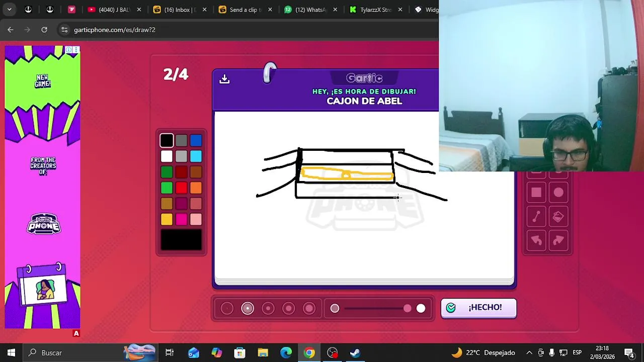Image resolution: width=644 pixels, height=362 pixels.
Task: Open the current color preview box
Action: pos(181,239)
